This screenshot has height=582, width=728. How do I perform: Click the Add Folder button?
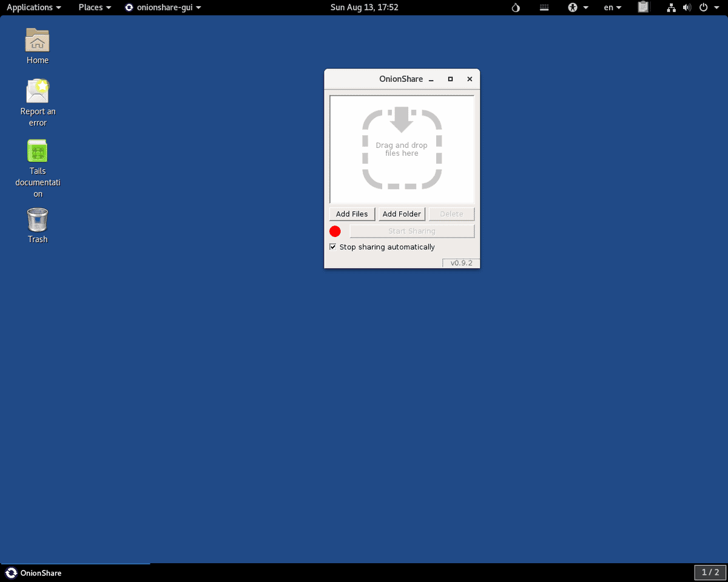coord(402,214)
